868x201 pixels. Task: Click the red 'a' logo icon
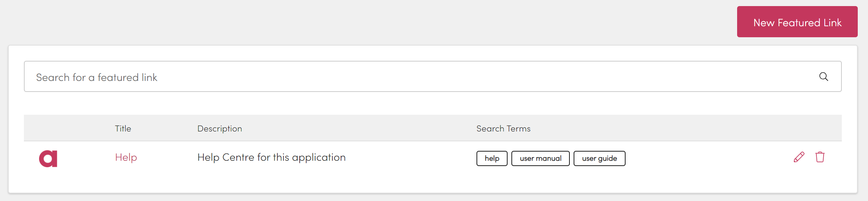tap(48, 158)
